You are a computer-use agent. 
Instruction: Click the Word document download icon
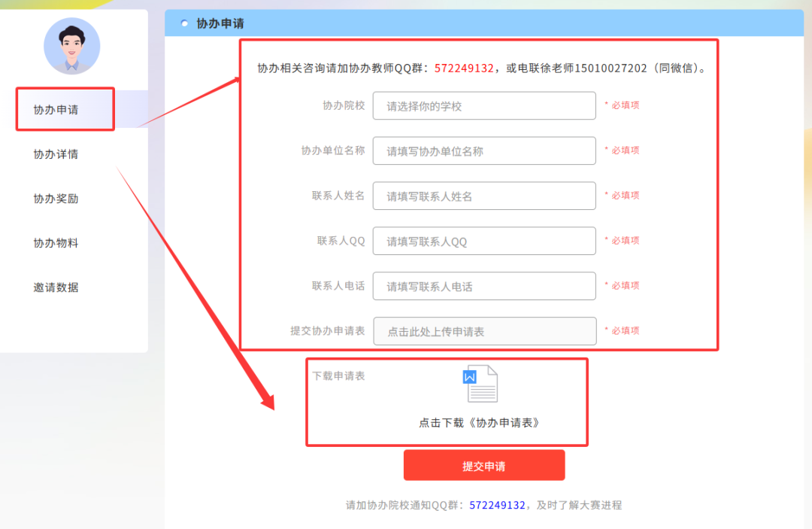pos(480,384)
